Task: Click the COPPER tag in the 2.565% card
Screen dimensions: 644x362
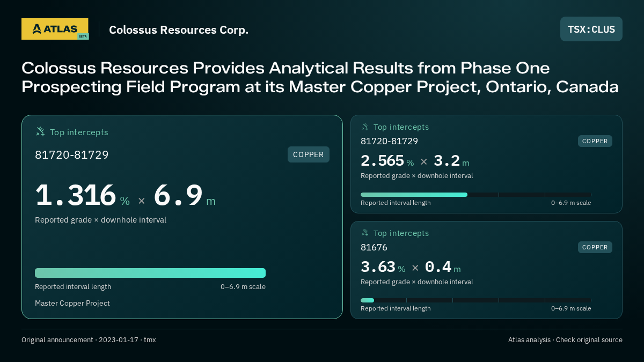Action: coord(595,141)
